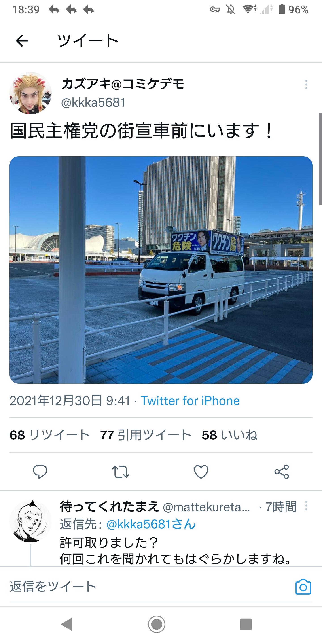Tap the back arrow beside ツイート

pyautogui.click(x=22, y=41)
